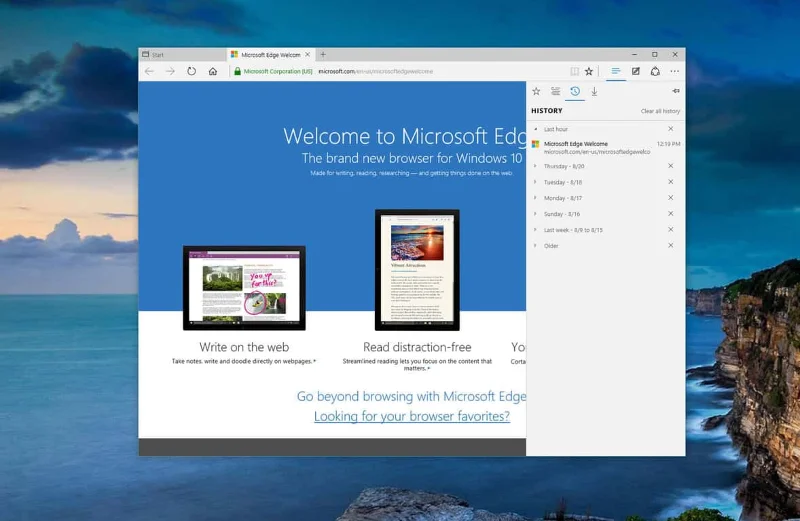Delete Last hour history with X
Image resolution: width=800 pixels, height=521 pixels.
pos(671,129)
